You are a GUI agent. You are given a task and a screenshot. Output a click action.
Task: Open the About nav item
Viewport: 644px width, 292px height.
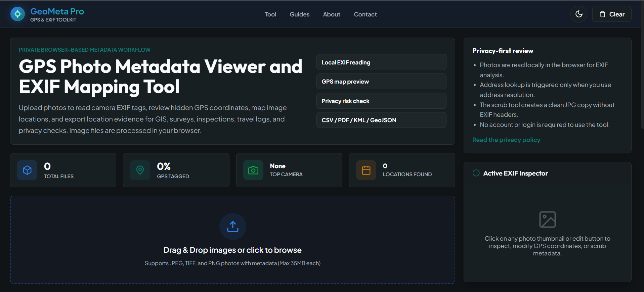[332, 14]
